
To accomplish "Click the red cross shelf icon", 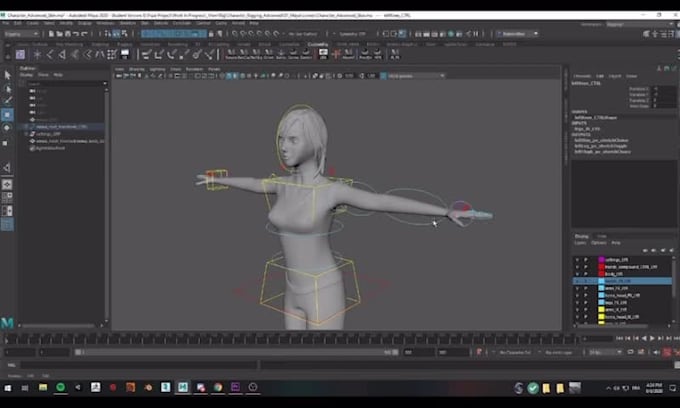I will [336, 54].
